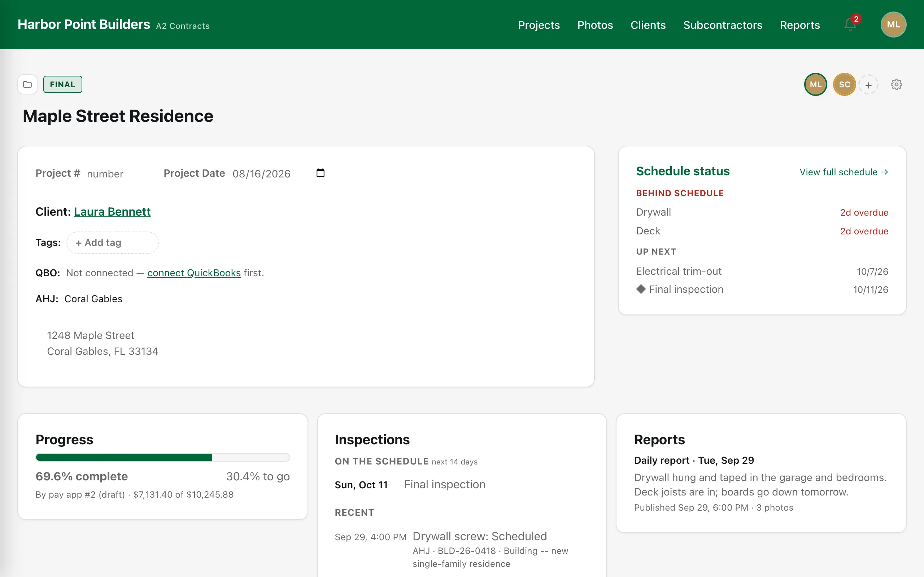Go to the Projects menu
This screenshot has width=924, height=577.
539,25
